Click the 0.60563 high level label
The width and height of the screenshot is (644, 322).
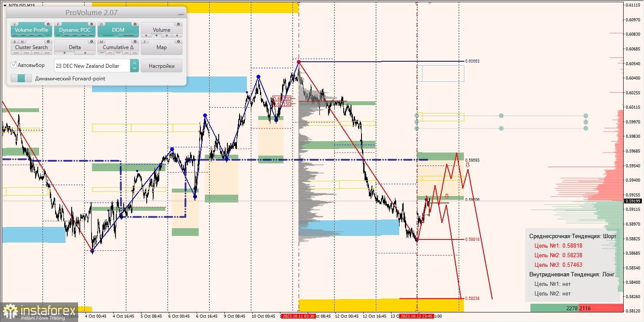click(472, 61)
